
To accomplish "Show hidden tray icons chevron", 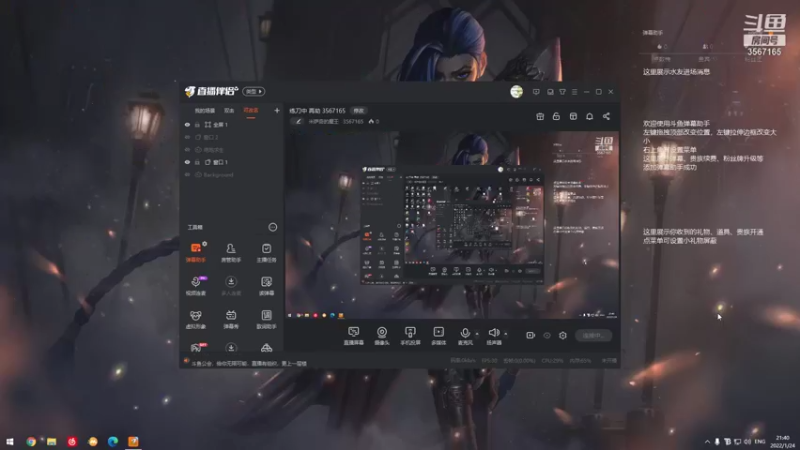I will click(x=707, y=441).
